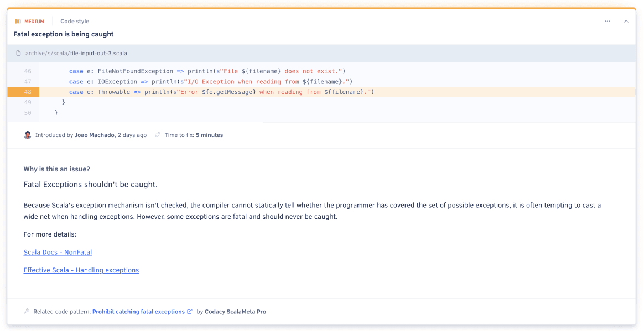The height and width of the screenshot is (331, 644).
Task: Click the highlighted Throwable catch code line
Action: [221, 92]
